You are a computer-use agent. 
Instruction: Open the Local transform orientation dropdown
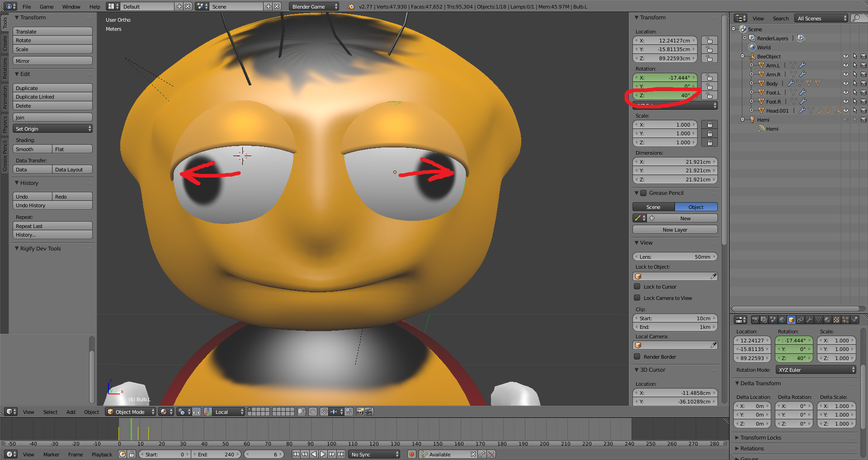tap(229, 412)
